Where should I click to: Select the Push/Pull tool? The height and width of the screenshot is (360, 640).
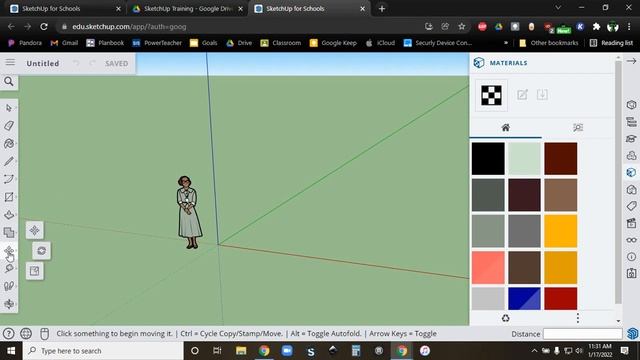[9, 215]
